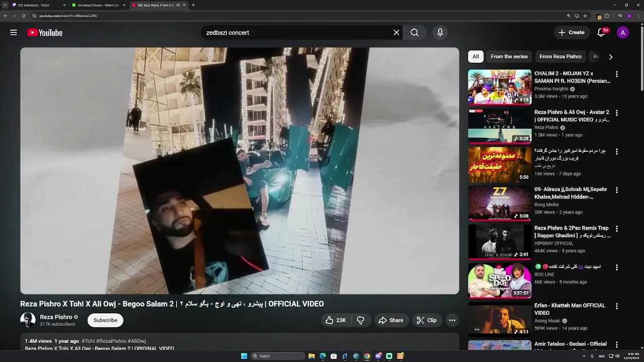Open the taskbar clock showing 8:50 PM
644x362 pixels.
tap(631, 356)
